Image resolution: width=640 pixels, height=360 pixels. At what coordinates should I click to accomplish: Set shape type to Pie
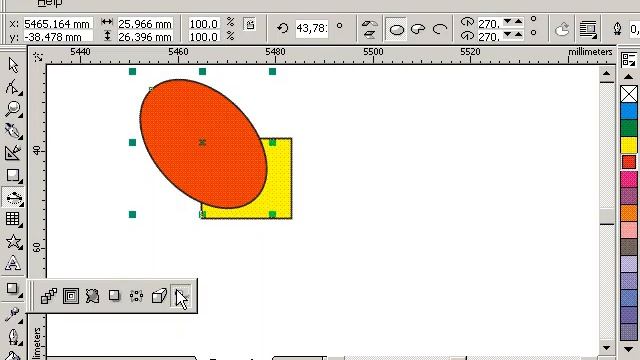click(418, 29)
